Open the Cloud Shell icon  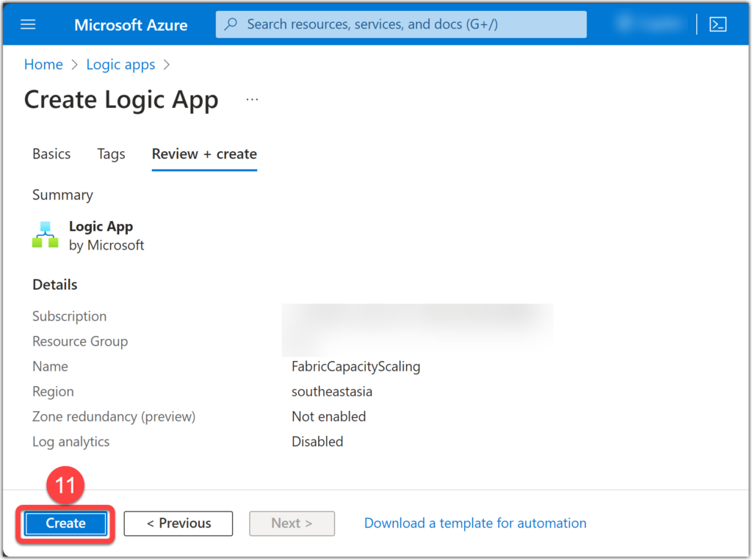click(717, 24)
